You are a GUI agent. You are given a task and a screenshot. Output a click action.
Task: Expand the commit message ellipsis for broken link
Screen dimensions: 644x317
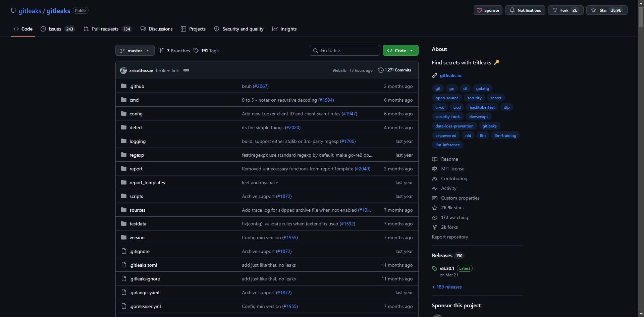pos(186,70)
